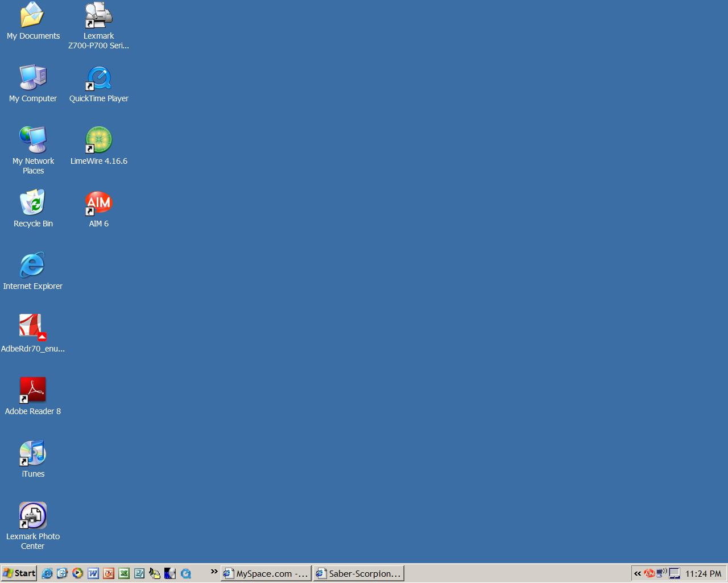Launch Outlook Express from Quick Launch
728x583 pixels.
63,573
